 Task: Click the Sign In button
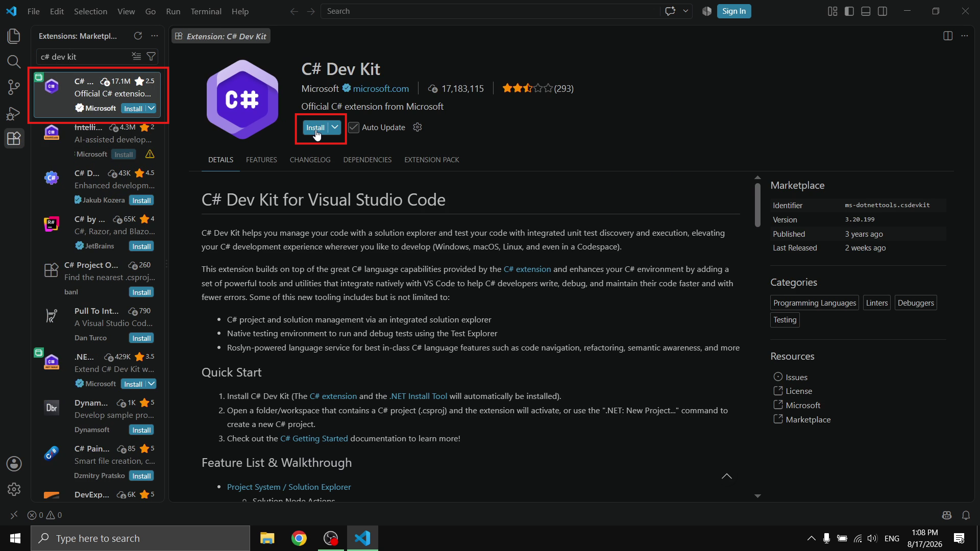[734, 11]
